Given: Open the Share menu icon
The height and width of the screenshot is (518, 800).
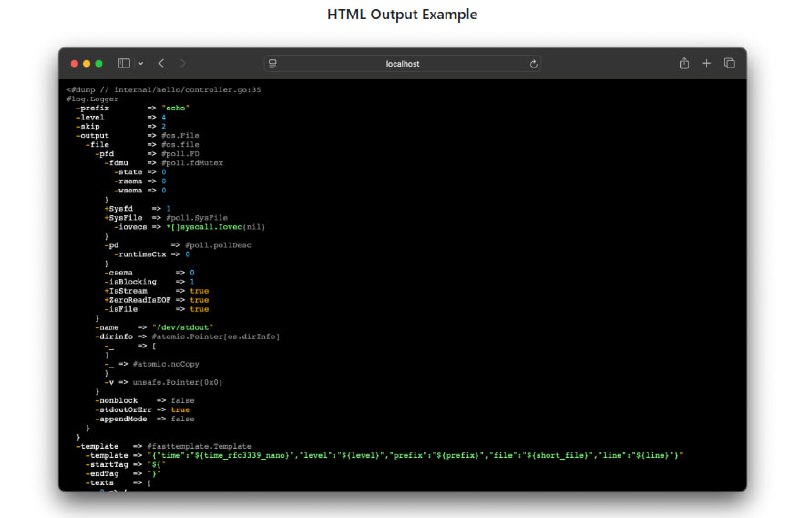Looking at the screenshot, I should click(x=684, y=63).
